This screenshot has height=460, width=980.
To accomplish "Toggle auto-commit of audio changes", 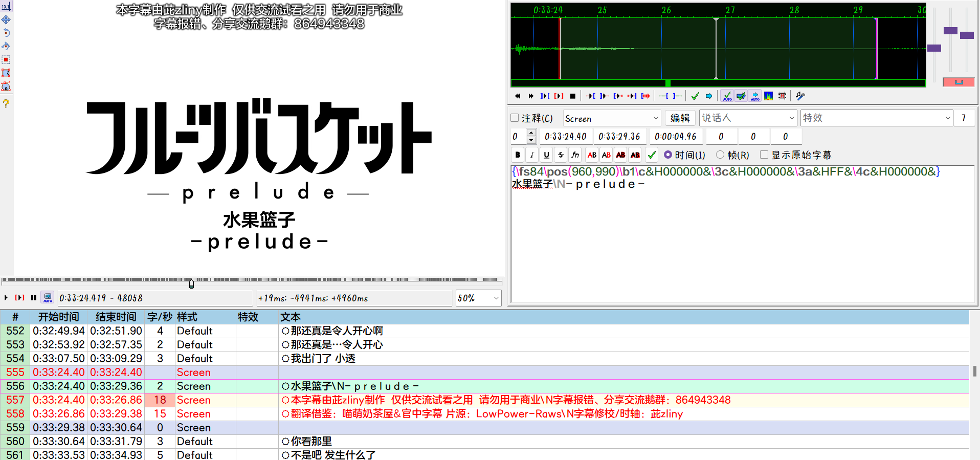I will click(727, 96).
